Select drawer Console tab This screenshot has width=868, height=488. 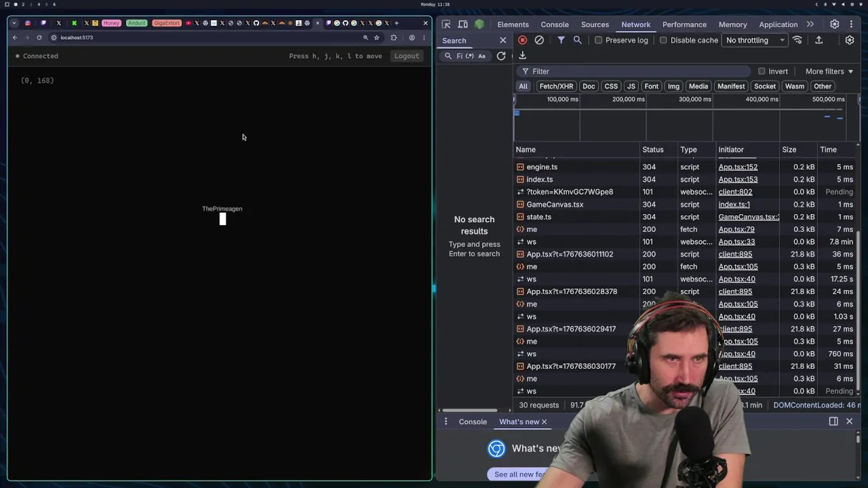[x=473, y=422]
